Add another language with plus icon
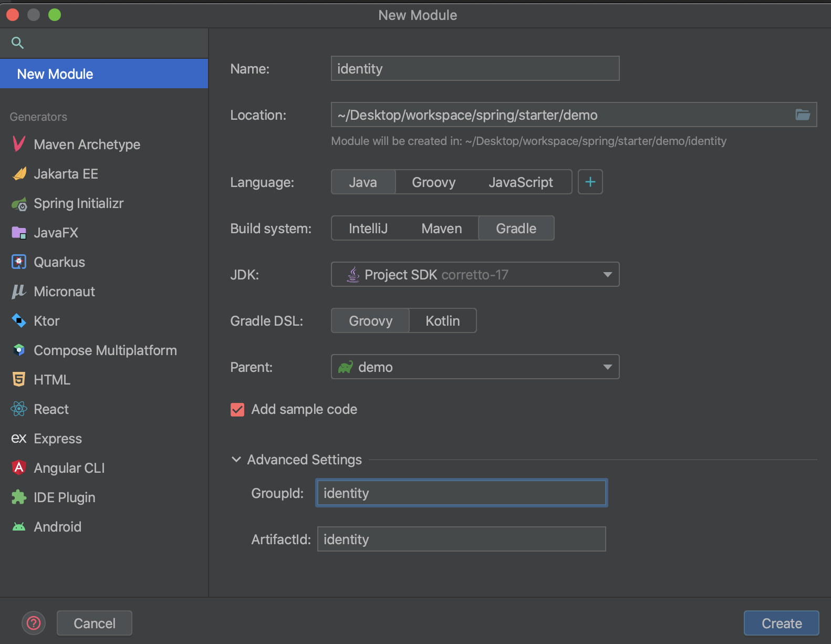Screen dimensions: 831x644 [x=590, y=182]
